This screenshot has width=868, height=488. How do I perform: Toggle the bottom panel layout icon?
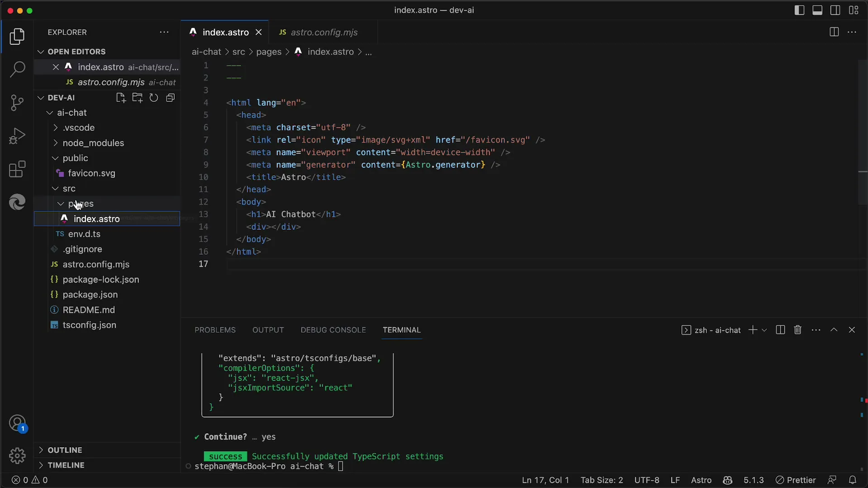tap(817, 10)
